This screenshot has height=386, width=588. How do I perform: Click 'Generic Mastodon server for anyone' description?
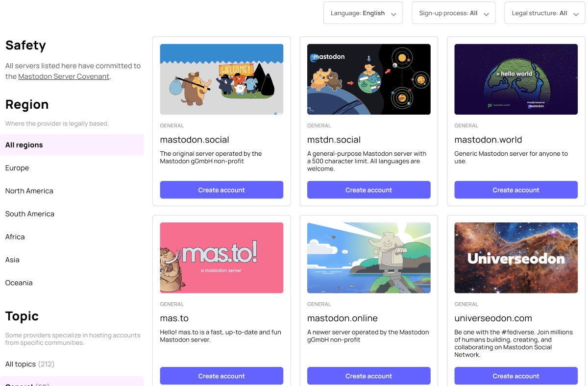511,157
